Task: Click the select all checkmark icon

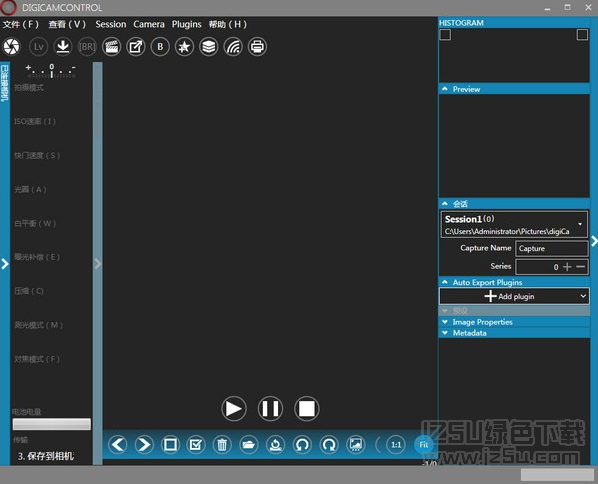Action: coord(196,444)
